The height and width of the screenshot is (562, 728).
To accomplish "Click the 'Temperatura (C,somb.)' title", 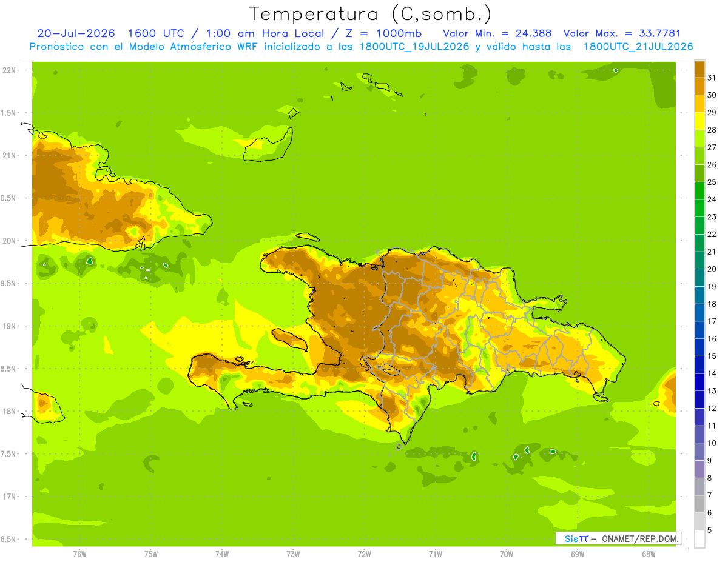I will pos(370,14).
